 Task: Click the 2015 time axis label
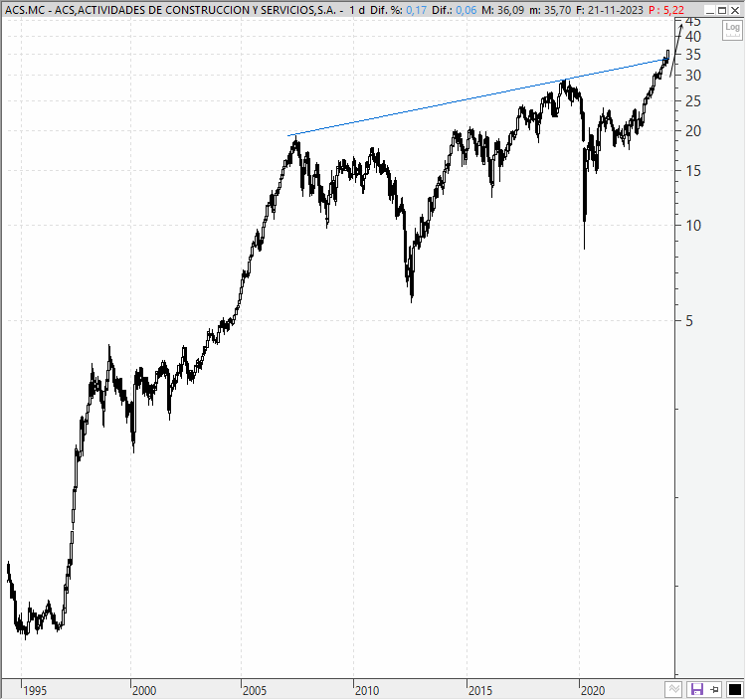click(x=480, y=690)
